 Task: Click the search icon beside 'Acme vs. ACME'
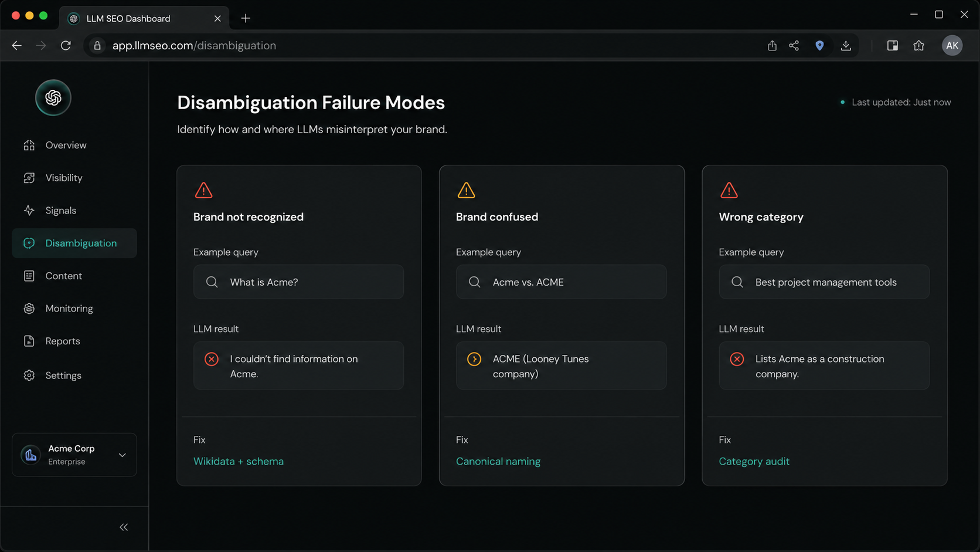pos(475,282)
